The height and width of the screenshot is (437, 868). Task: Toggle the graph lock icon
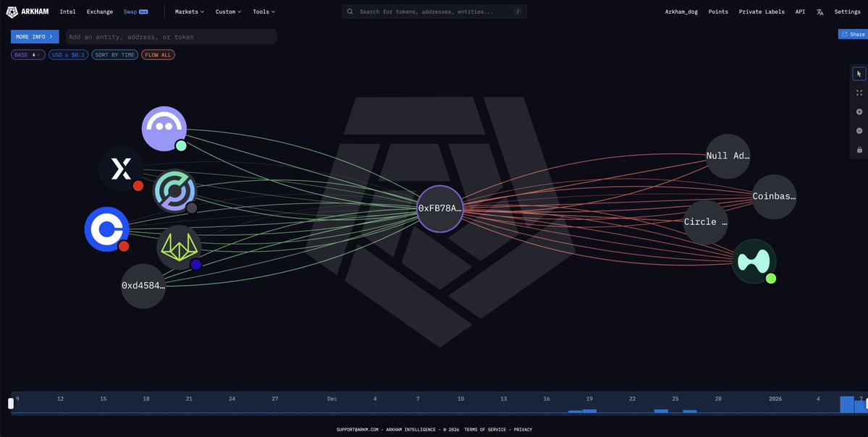point(859,150)
